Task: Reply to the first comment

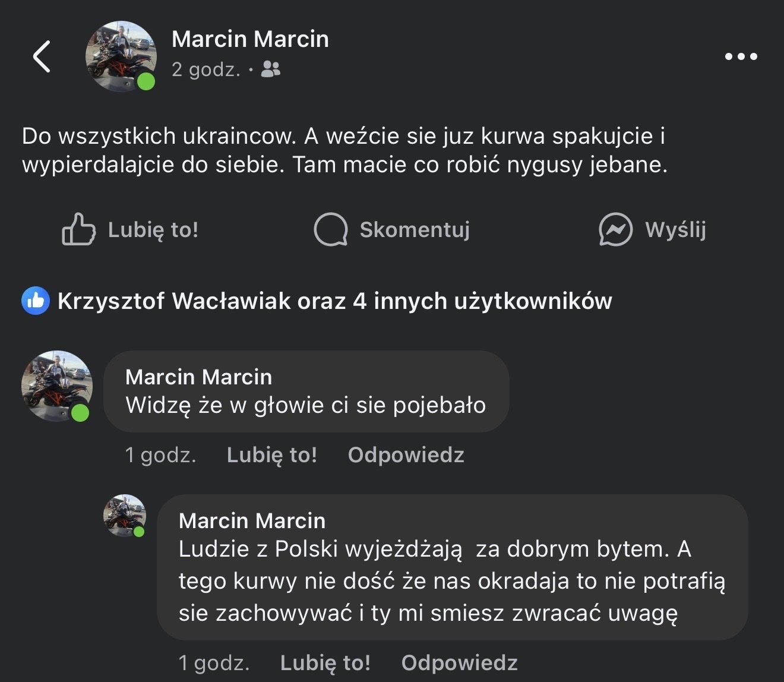Action: coord(406,455)
